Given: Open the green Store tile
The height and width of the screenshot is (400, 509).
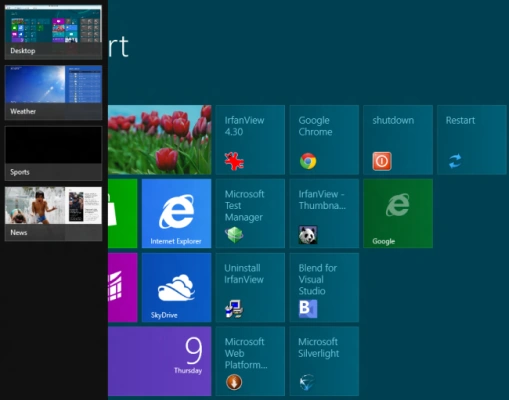Looking at the screenshot, I should coord(122,213).
